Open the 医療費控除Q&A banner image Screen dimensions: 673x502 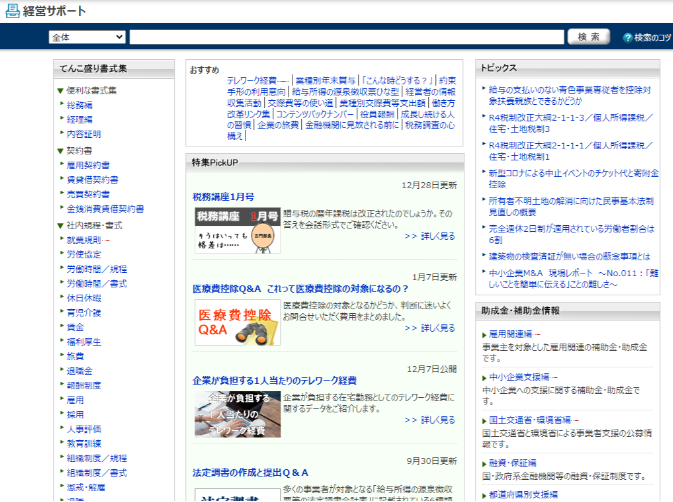(237, 321)
